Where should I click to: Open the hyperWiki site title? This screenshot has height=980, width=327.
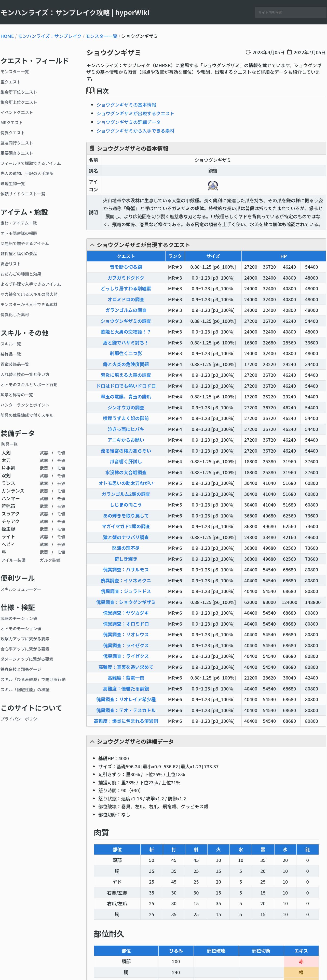coord(75,12)
